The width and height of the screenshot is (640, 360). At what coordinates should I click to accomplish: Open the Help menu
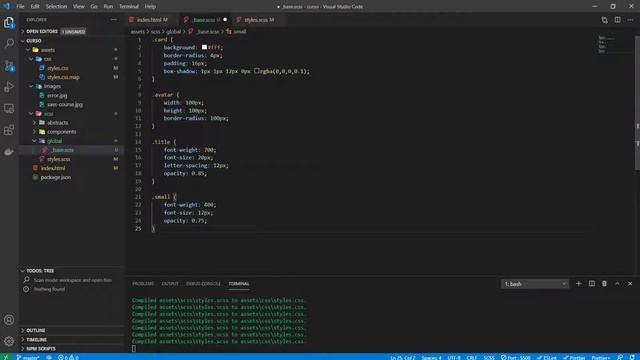coord(150,7)
